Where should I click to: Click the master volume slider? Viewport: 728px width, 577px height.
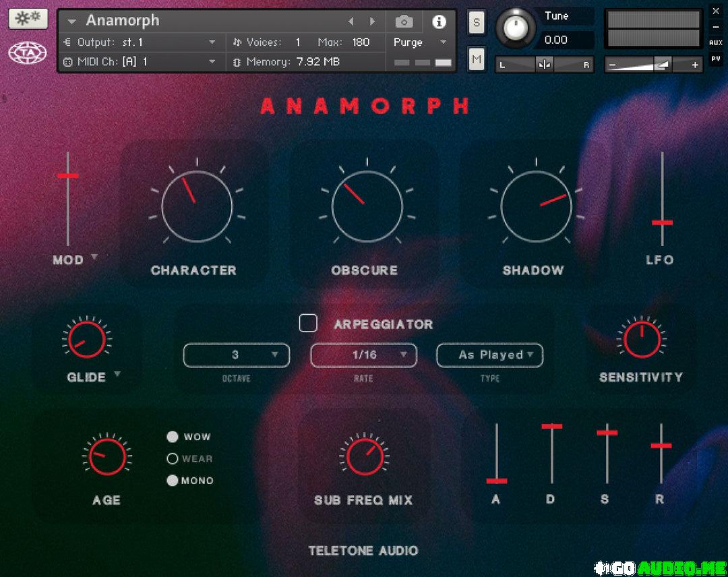pos(654,65)
